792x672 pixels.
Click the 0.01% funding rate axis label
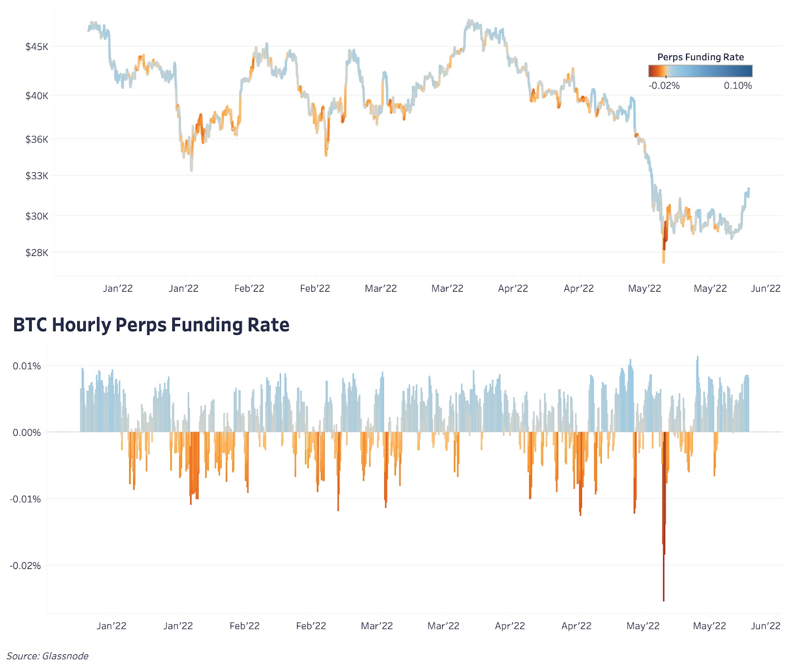point(27,366)
